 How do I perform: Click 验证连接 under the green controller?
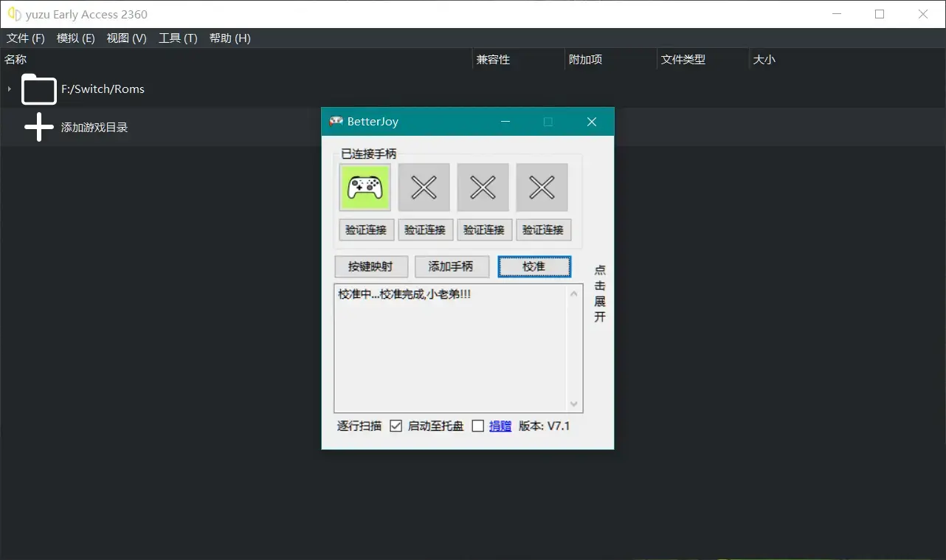[x=366, y=230]
